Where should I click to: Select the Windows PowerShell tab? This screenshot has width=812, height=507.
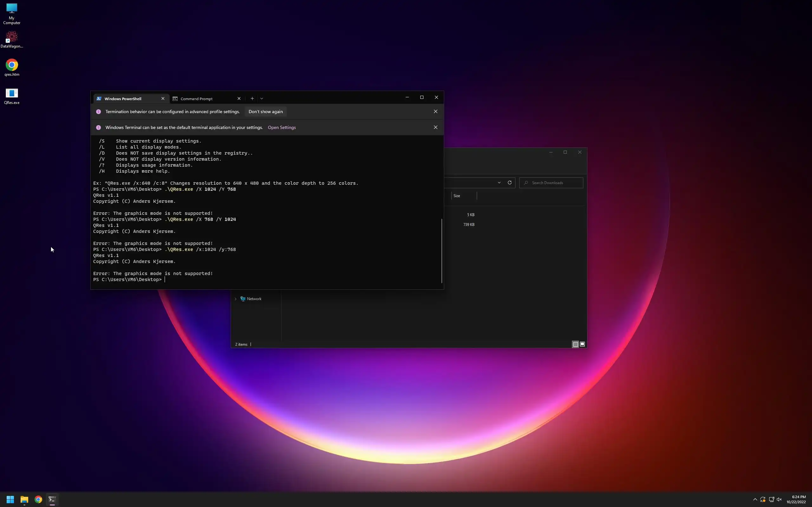[x=123, y=99]
